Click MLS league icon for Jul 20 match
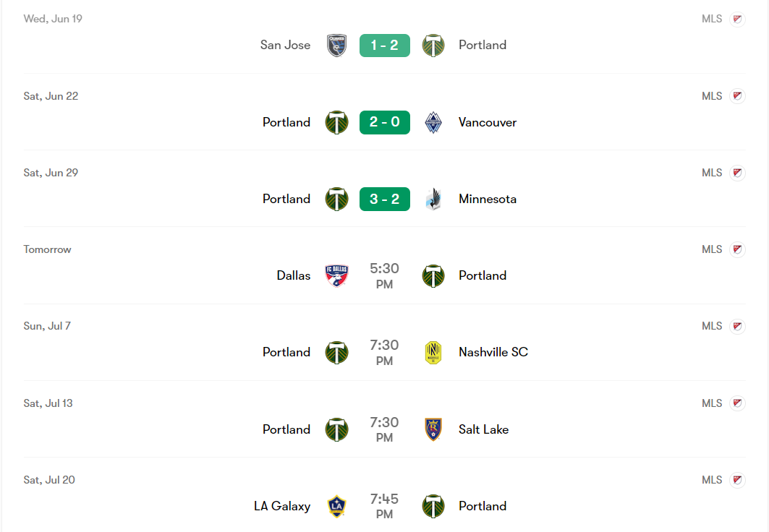This screenshot has width=769, height=532. [x=737, y=480]
